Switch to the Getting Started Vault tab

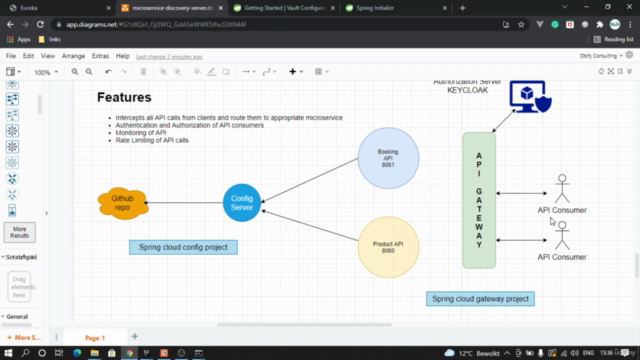pos(284,8)
